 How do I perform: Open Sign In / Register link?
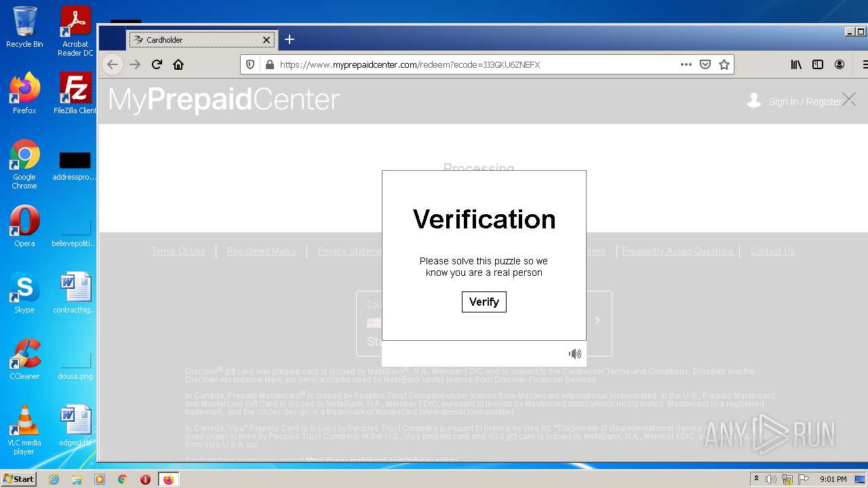[805, 102]
